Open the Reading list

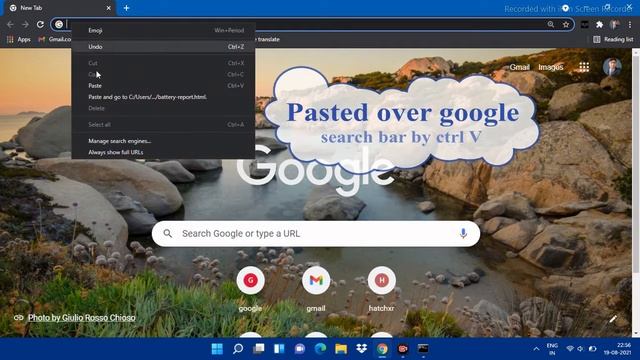(613, 39)
